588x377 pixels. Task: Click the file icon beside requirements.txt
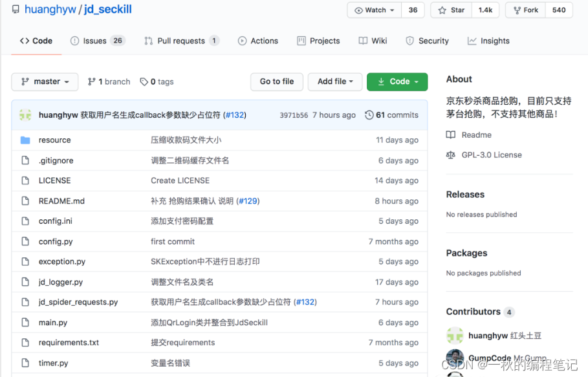(x=25, y=343)
